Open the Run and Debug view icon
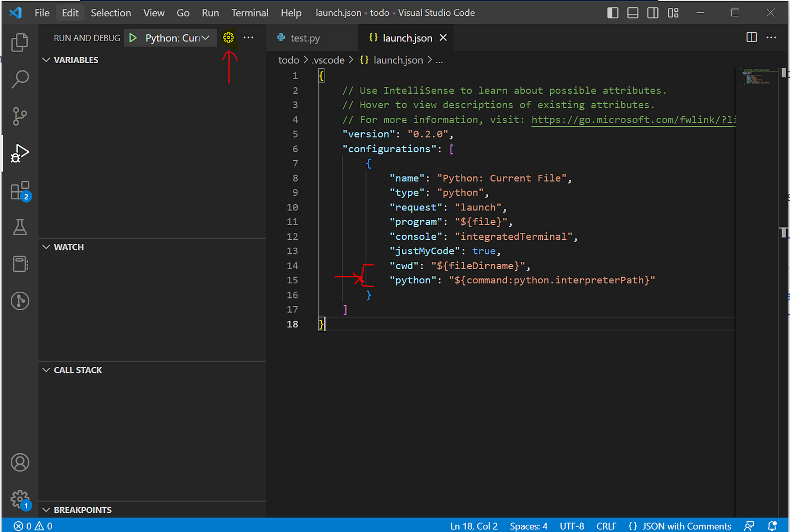The width and height of the screenshot is (790, 532). pyautogui.click(x=20, y=153)
